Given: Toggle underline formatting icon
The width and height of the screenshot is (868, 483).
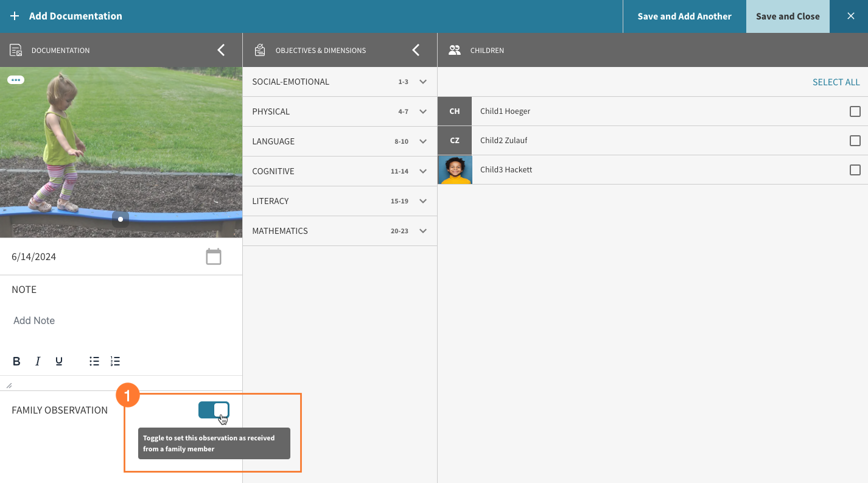Looking at the screenshot, I should click(x=59, y=361).
